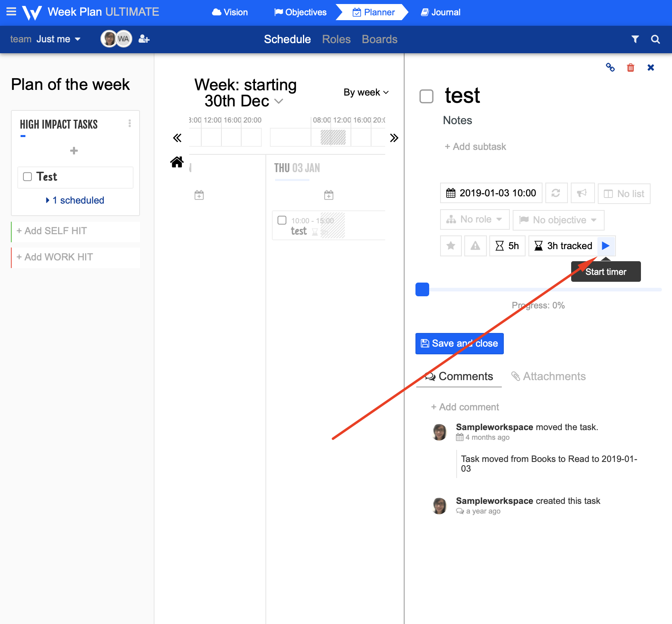This screenshot has height=624, width=672.
Task: Switch to Roles view
Action: pos(336,39)
